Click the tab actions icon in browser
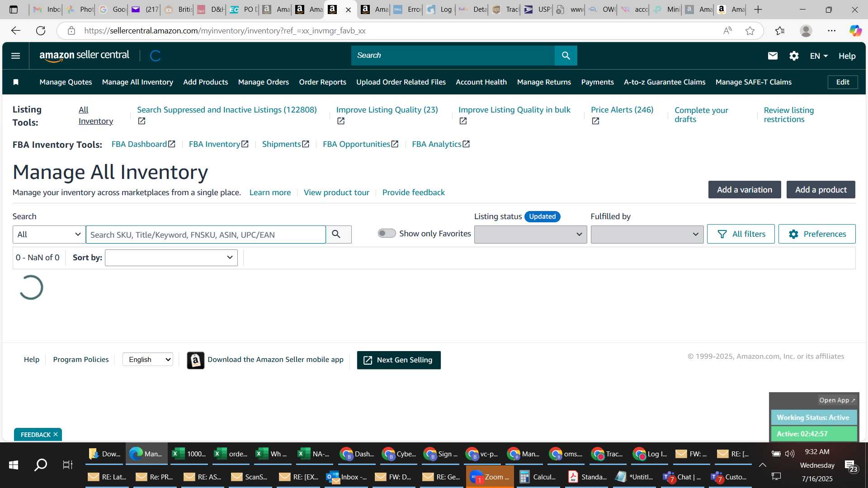This screenshot has width=868, height=488. (x=14, y=9)
